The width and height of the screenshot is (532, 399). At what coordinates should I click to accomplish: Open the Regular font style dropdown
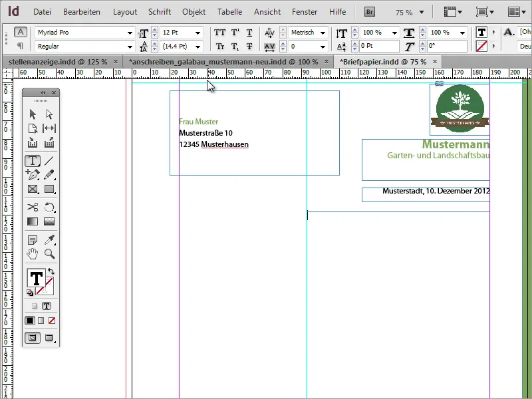[130, 47]
